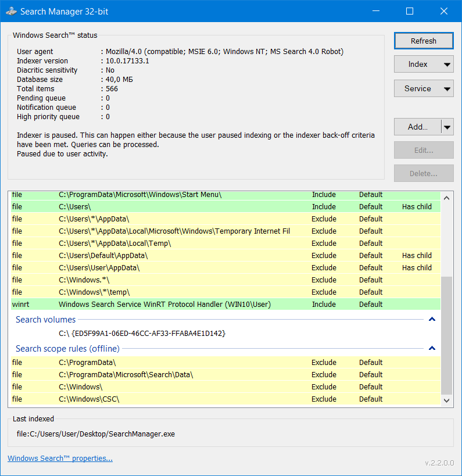Click the list scrollbar down arrow
462x476 pixels.
coord(446,400)
